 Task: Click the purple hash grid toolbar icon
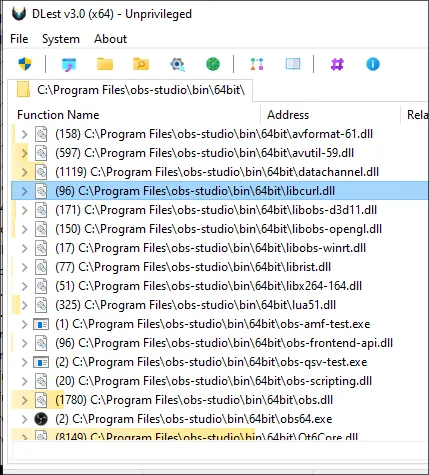(337, 64)
